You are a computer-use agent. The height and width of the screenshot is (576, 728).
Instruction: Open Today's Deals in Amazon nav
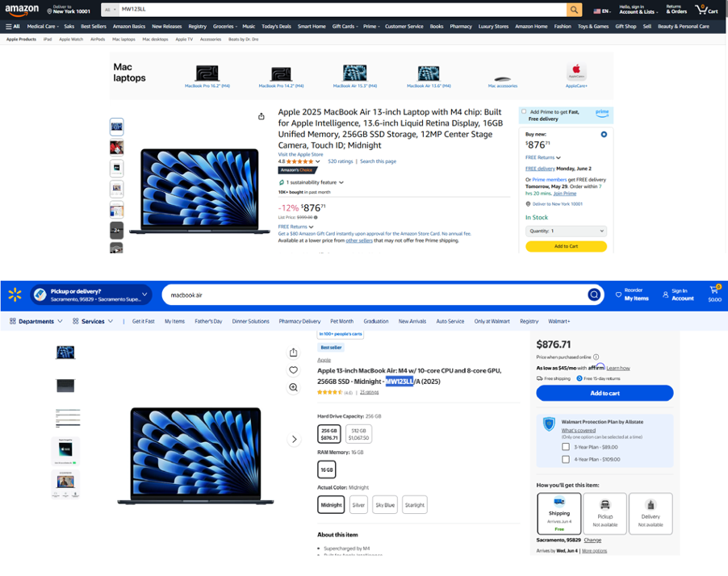(276, 27)
